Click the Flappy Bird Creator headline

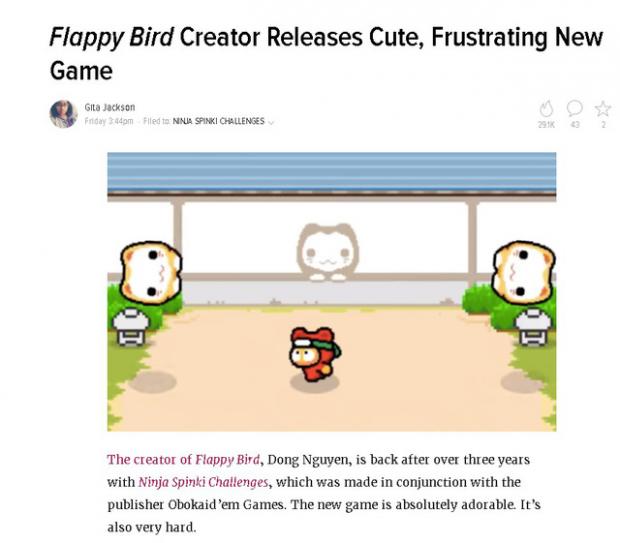pyautogui.click(x=326, y=53)
